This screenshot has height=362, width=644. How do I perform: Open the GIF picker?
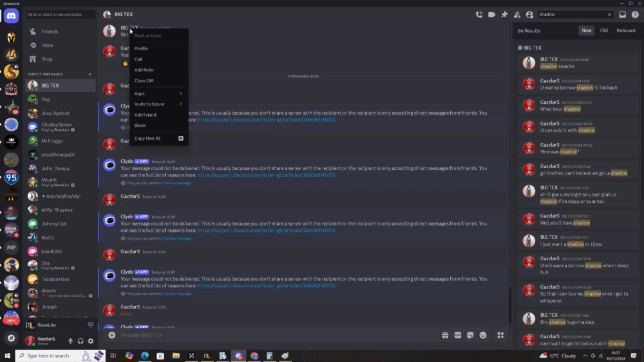pos(457,336)
